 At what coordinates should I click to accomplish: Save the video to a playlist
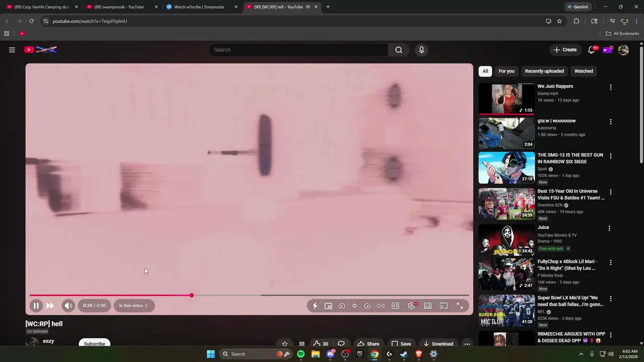(401, 344)
